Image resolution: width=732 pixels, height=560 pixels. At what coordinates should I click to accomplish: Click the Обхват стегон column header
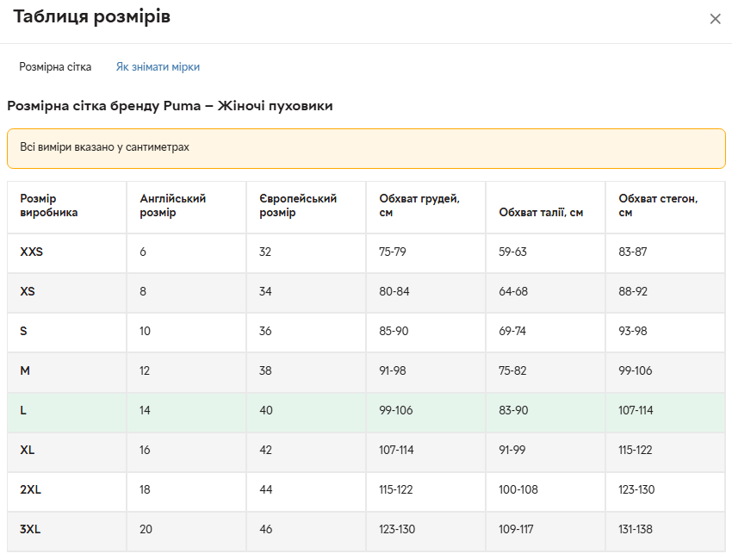[658, 206]
